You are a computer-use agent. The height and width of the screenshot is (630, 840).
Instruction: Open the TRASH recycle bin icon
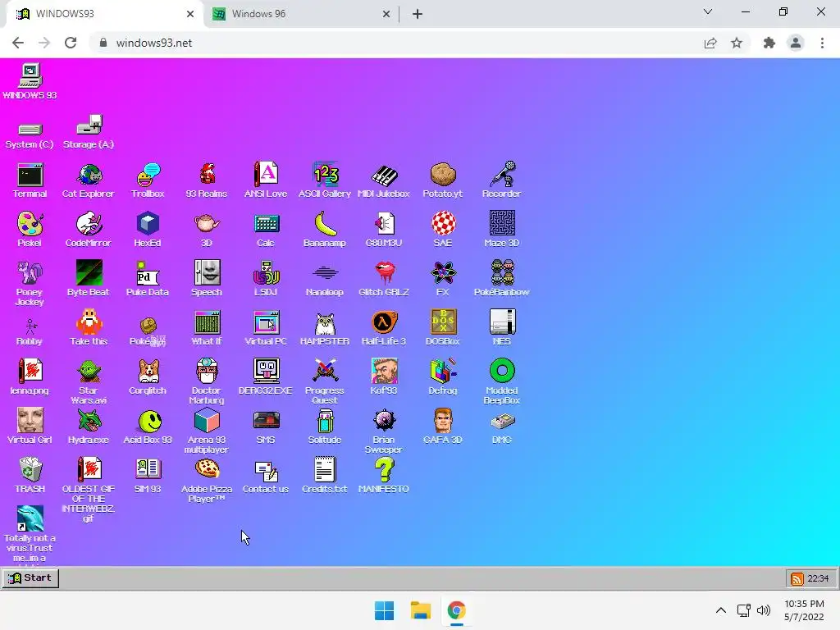[30, 476]
